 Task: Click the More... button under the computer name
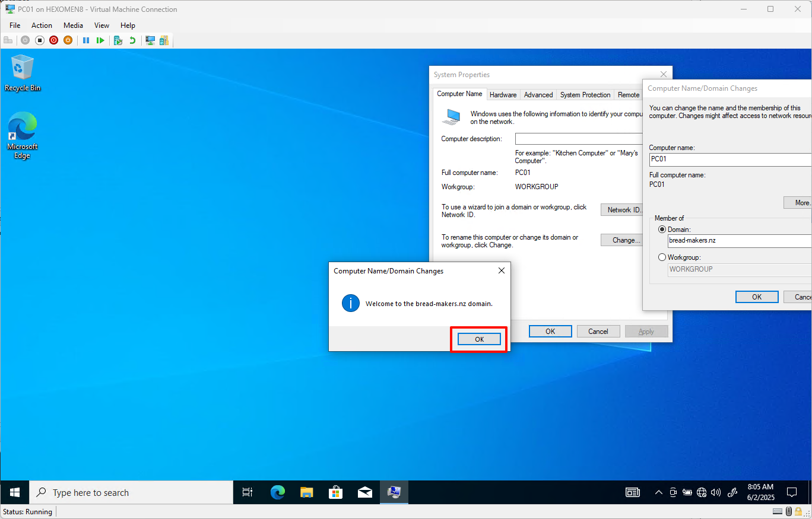797,203
